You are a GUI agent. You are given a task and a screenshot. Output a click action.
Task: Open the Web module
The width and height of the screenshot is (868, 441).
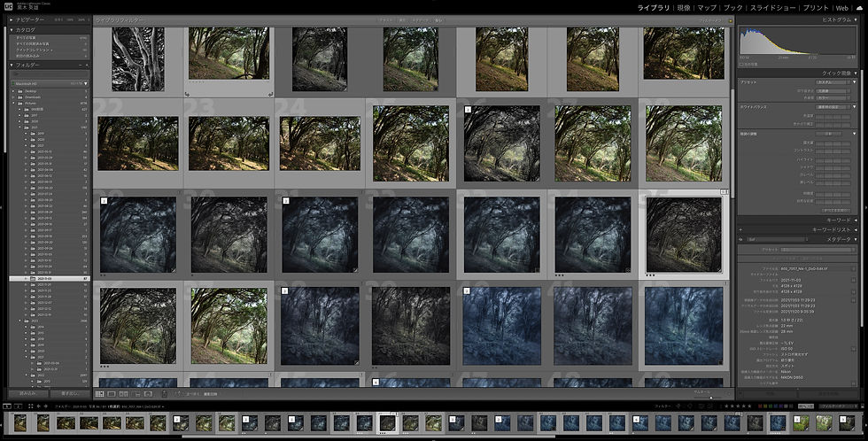click(x=842, y=8)
